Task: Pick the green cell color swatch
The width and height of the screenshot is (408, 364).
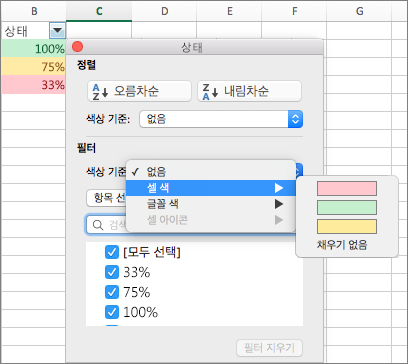Action: tap(347, 207)
